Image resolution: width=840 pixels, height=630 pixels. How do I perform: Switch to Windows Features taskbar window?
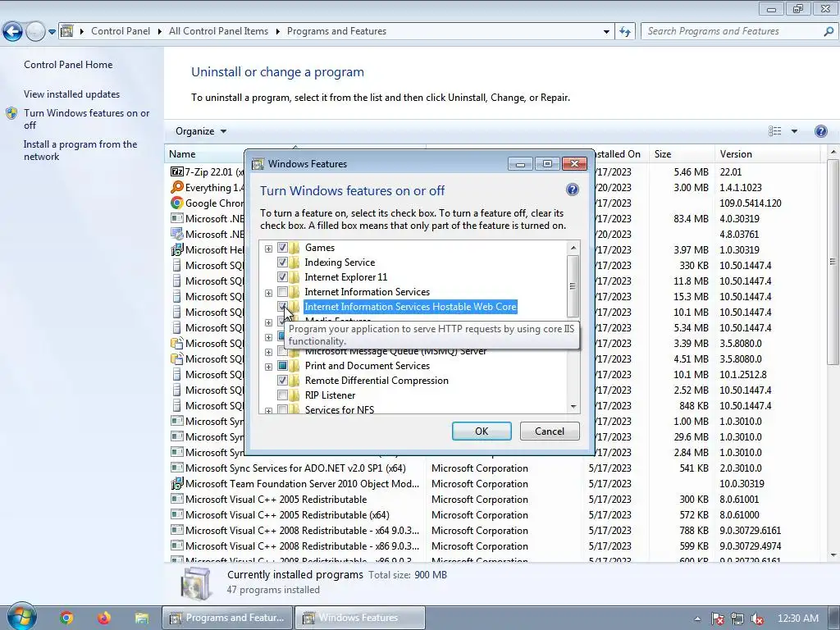360,618
